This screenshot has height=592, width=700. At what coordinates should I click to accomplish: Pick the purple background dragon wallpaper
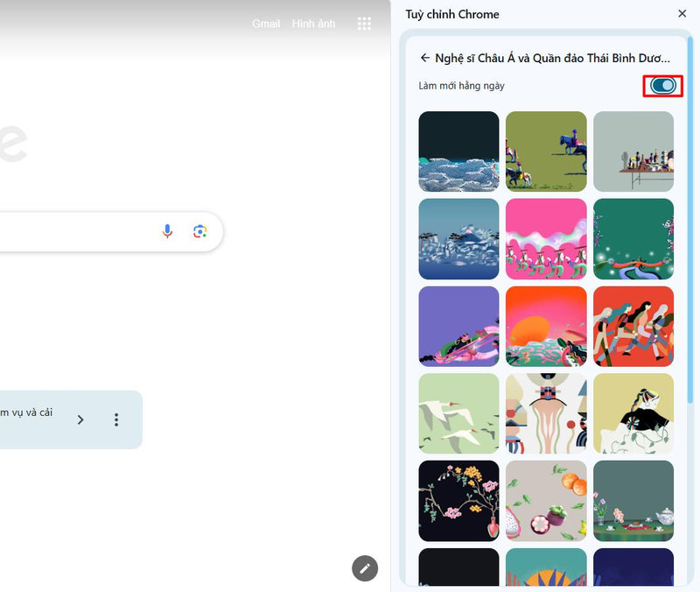pyautogui.click(x=458, y=326)
